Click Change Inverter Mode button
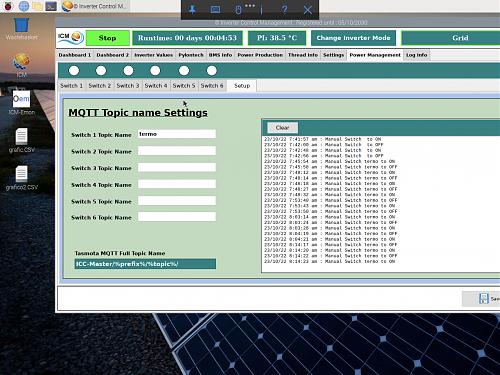Image resolution: width=500 pixels, height=375 pixels. click(x=353, y=38)
